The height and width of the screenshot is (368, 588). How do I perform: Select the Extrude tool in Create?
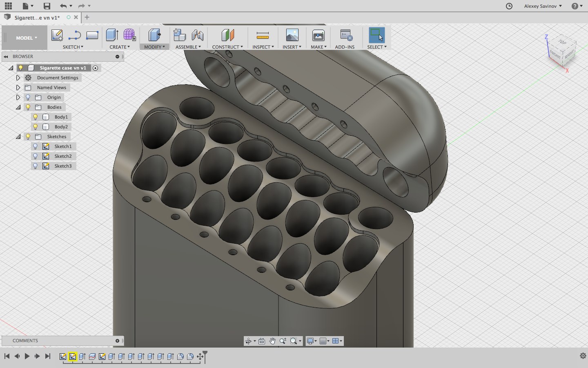pyautogui.click(x=112, y=35)
